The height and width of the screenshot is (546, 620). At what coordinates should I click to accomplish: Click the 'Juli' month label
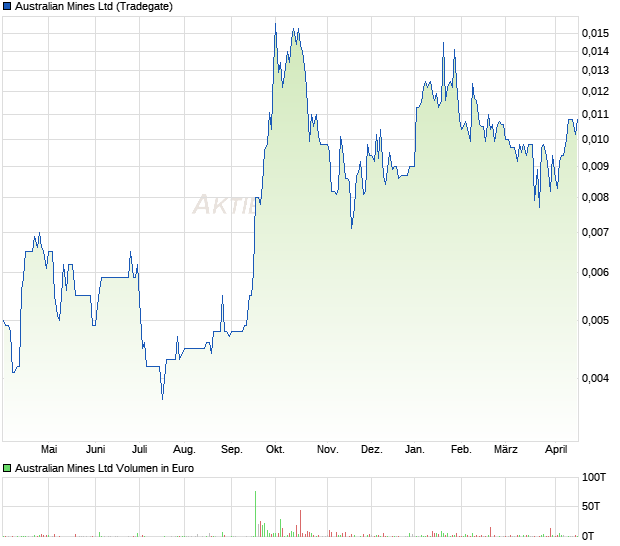(x=140, y=450)
